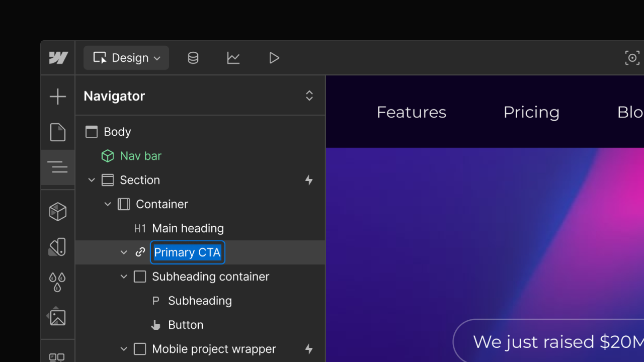Open the Add Elements panel
Image resolution: width=644 pixels, height=362 pixels.
click(x=58, y=96)
